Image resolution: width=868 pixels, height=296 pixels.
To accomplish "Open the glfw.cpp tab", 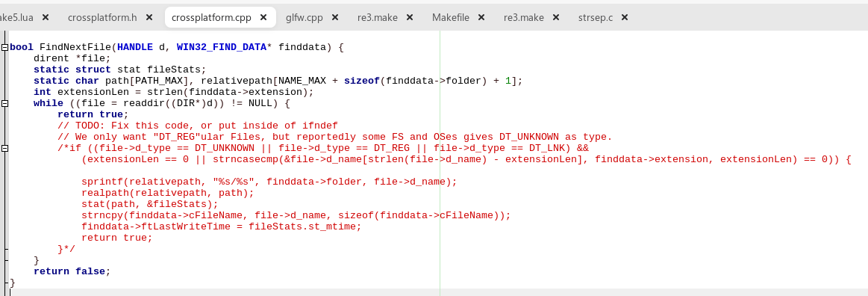I will click(304, 17).
